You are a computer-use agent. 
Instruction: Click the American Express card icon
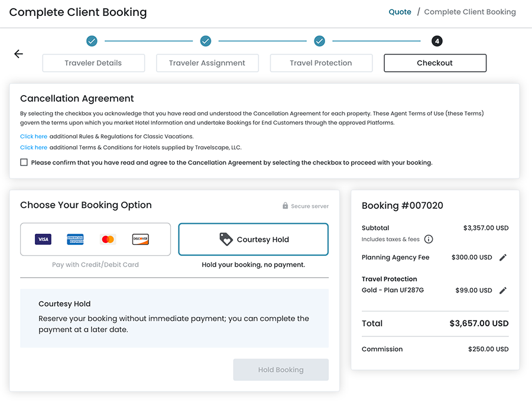75,239
